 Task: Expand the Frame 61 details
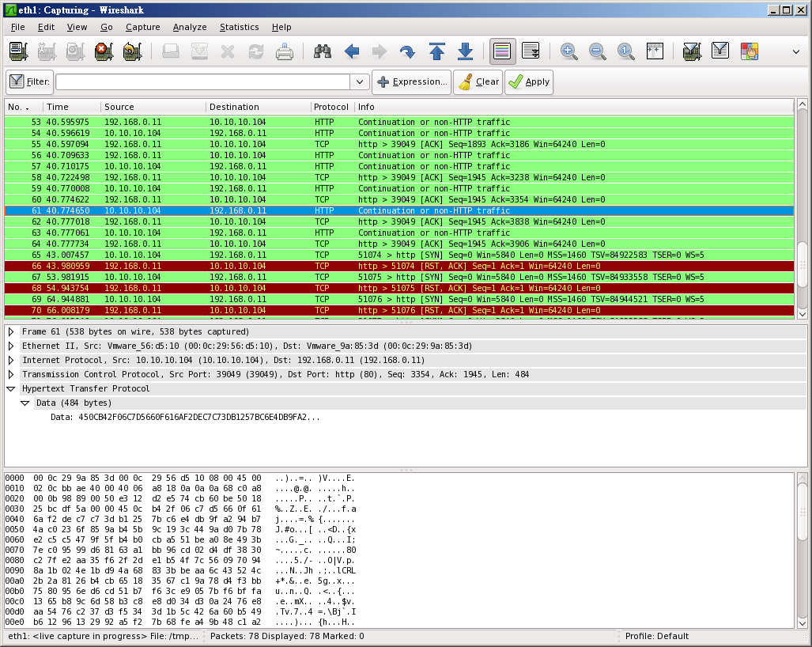[x=11, y=331]
